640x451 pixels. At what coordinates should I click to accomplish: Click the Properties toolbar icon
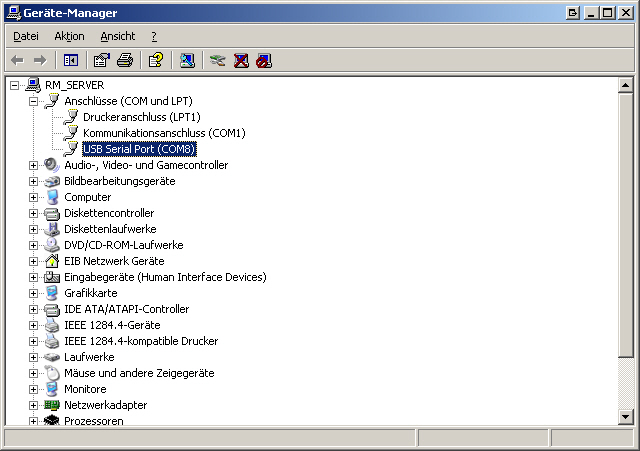coord(101,60)
